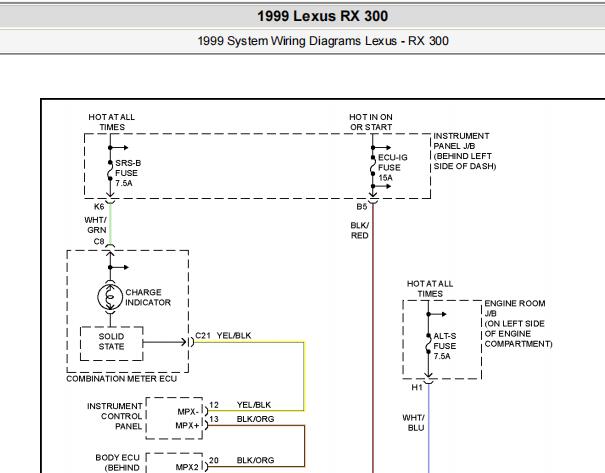Screen dimensions: 605x473
Task: Click the ENGINE ROOM J/B label
Action: tap(518, 323)
